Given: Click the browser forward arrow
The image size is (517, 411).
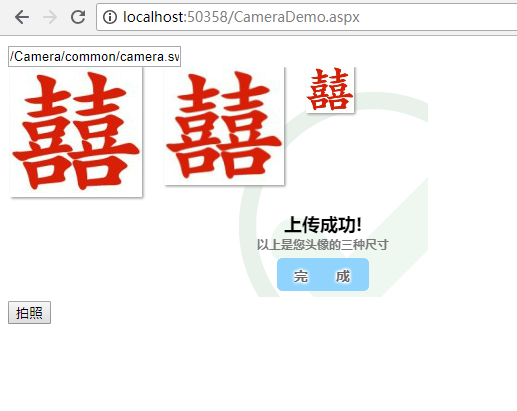Looking at the screenshot, I should 50,17.
